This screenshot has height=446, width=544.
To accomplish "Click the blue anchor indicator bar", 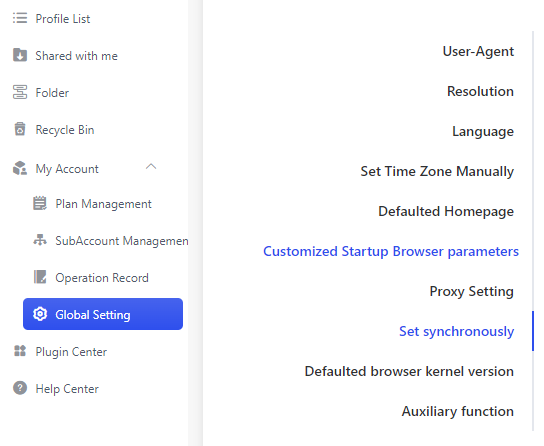I will pyautogui.click(x=533, y=331).
